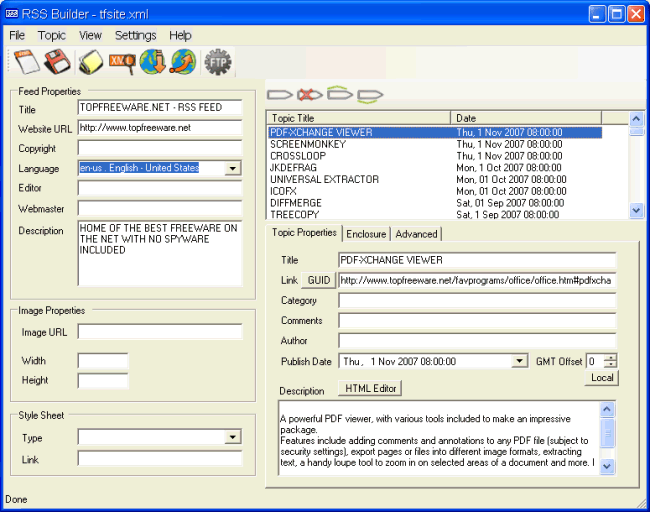This screenshot has height=512, width=650.
Task: Click the globe download arrow icon
Action: (x=153, y=62)
